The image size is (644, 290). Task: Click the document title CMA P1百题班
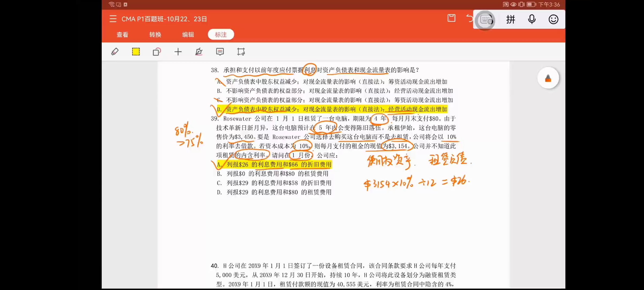[164, 19]
